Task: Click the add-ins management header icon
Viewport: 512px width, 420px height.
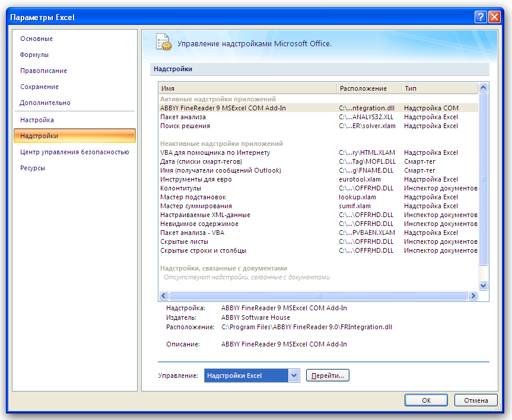Action: (164, 42)
